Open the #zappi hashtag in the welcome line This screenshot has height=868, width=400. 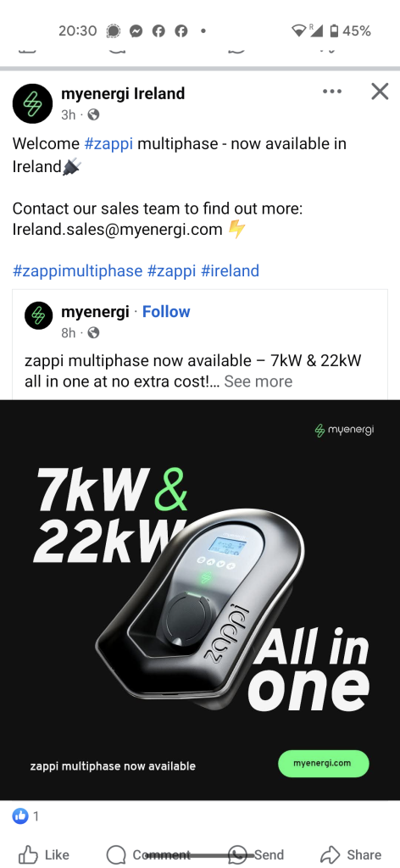click(x=108, y=144)
